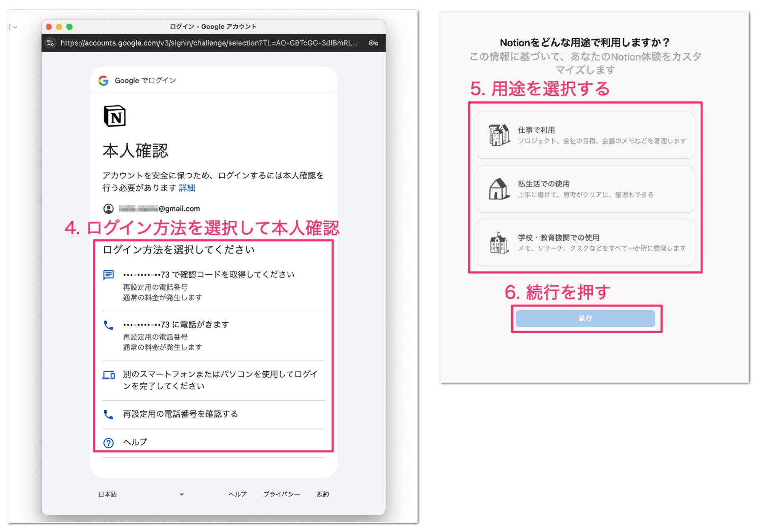Image resolution: width=779 pixels, height=532 pixels.
Task: Open the プライバシー link
Action: click(282, 494)
